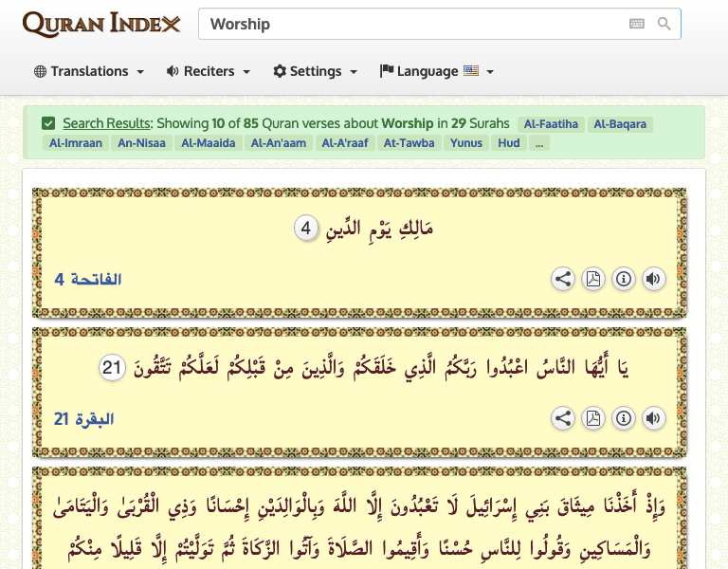Image resolution: width=728 pixels, height=569 pixels.
Task: Jump to At-Tawba surah results
Action: tap(409, 143)
